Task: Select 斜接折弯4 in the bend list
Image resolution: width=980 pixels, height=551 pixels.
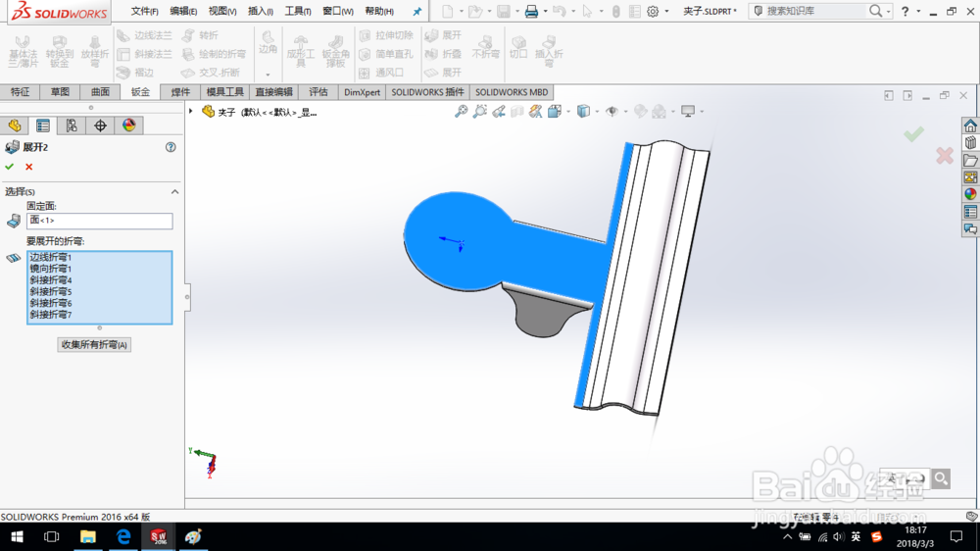Action: click(x=51, y=280)
